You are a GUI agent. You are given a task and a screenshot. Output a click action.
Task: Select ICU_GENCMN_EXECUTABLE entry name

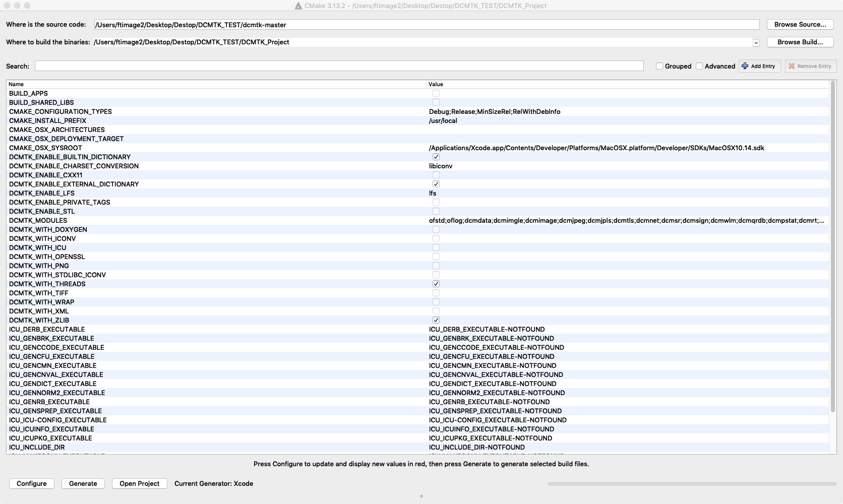pos(52,365)
